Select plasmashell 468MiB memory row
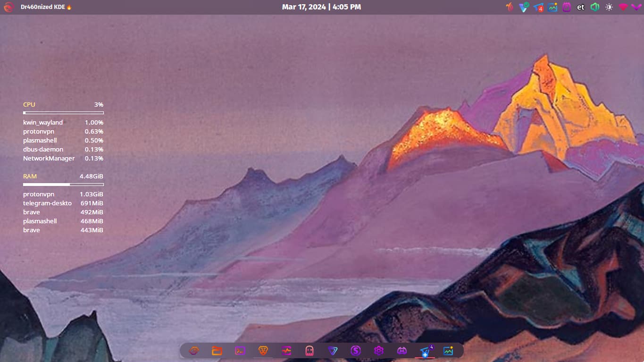This screenshot has height=362, width=644. point(63,221)
